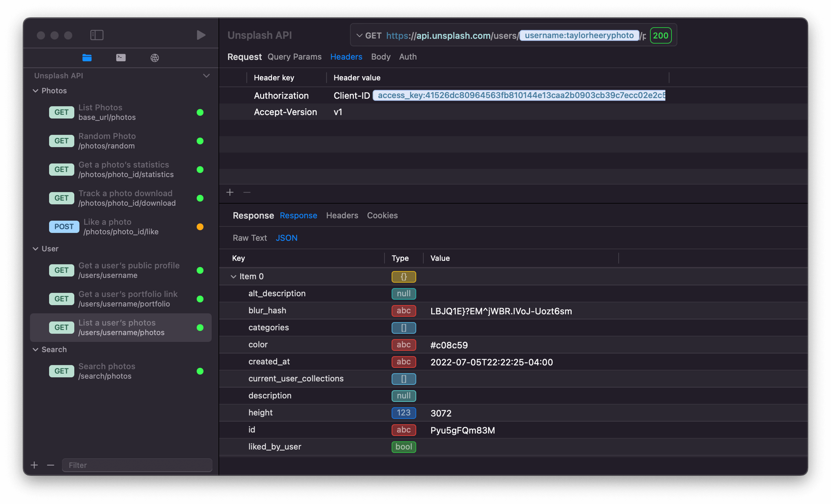Click the array type badge for categories
Image resolution: width=831 pixels, height=504 pixels.
(x=404, y=328)
